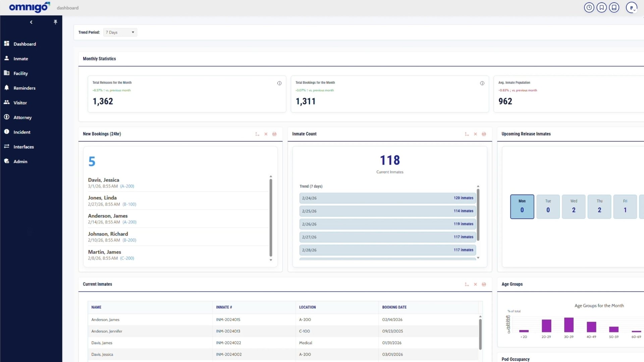The width and height of the screenshot is (644, 362).
Task: Print the New Bookings widget
Action: coord(274,134)
